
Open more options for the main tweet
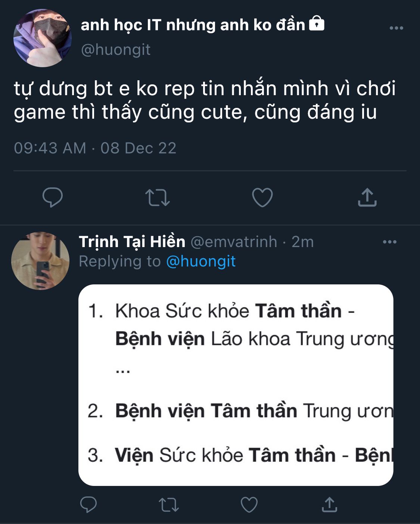coord(396,28)
